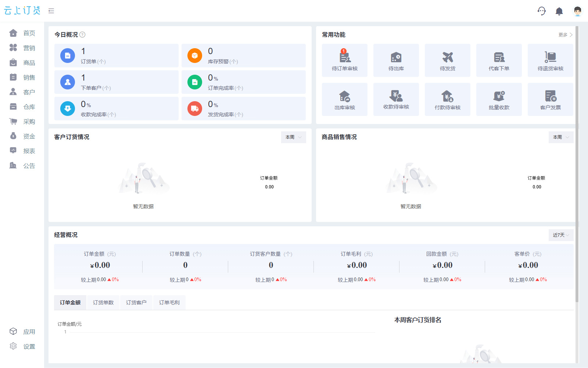This screenshot has width=588, height=368.
Task: Open 出库审核 shortcut
Action: tap(345, 99)
